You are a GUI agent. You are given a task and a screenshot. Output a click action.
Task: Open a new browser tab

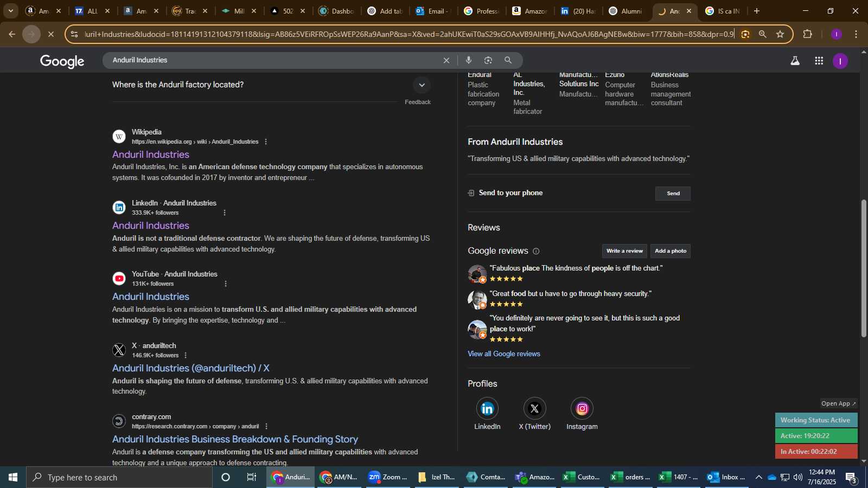tap(757, 11)
